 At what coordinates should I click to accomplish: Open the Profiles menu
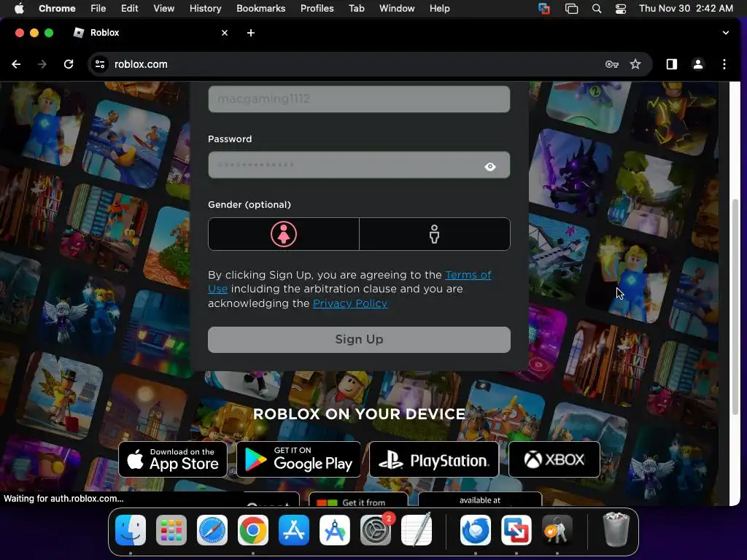coord(317,9)
